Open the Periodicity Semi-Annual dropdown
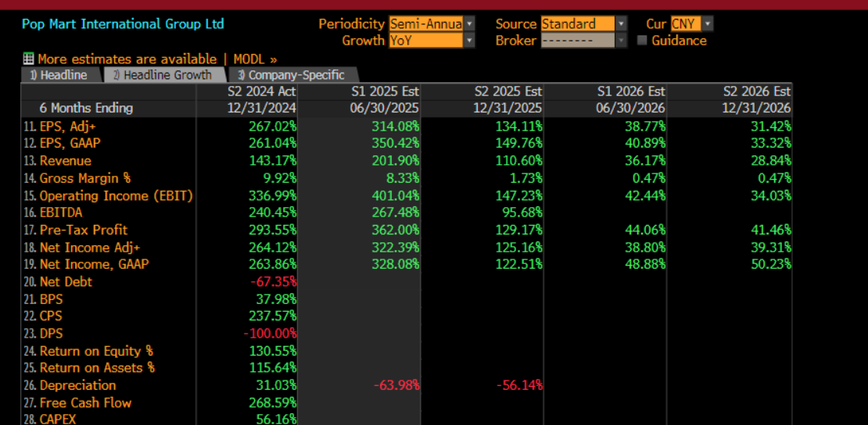The width and height of the screenshot is (868, 425). 469,23
